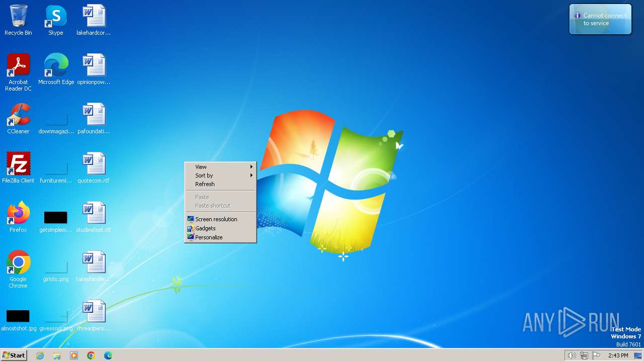The height and width of the screenshot is (362, 644).
Task: Click the Show desktop tray button
Action: 638,355
